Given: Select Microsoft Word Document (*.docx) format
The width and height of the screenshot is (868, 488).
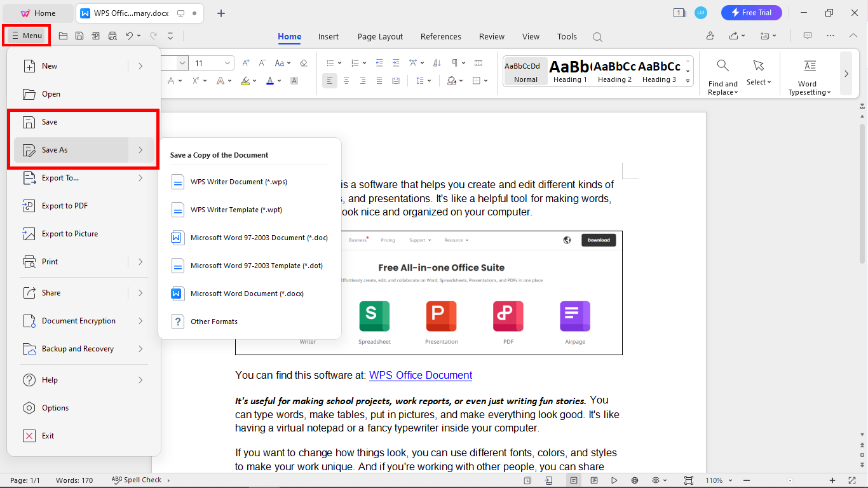Looking at the screenshot, I should click(x=247, y=293).
